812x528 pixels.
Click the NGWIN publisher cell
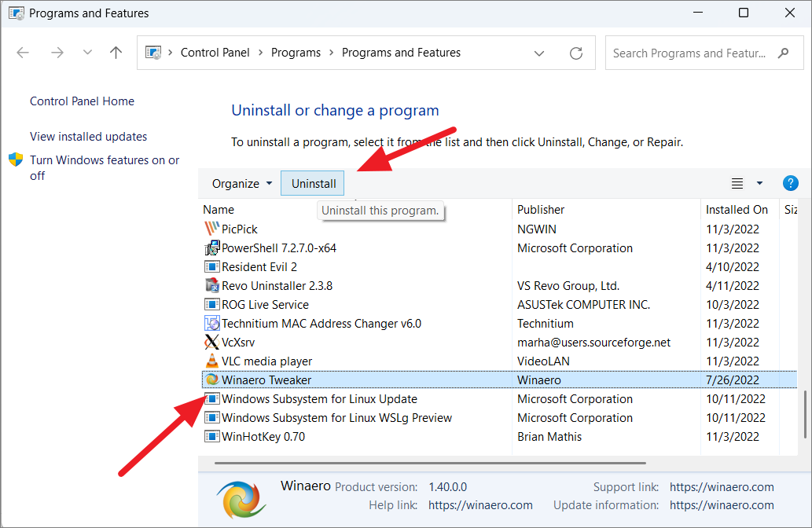pos(537,229)
